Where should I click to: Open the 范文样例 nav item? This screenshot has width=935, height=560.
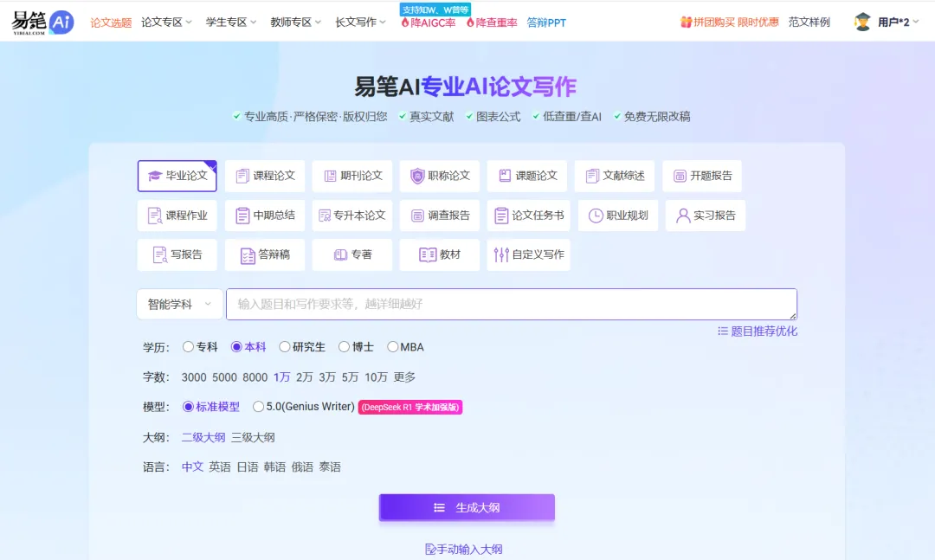point(809,22)
